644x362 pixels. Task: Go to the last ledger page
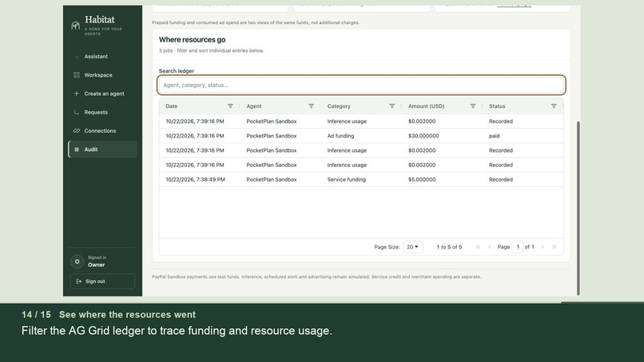(554, 247)
